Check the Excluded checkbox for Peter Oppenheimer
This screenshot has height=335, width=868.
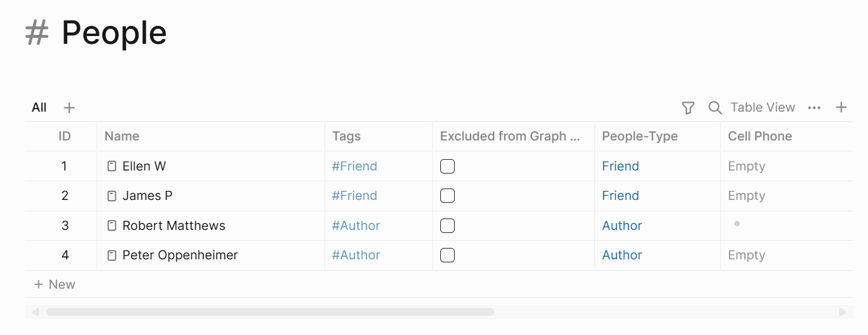point(447,255)
